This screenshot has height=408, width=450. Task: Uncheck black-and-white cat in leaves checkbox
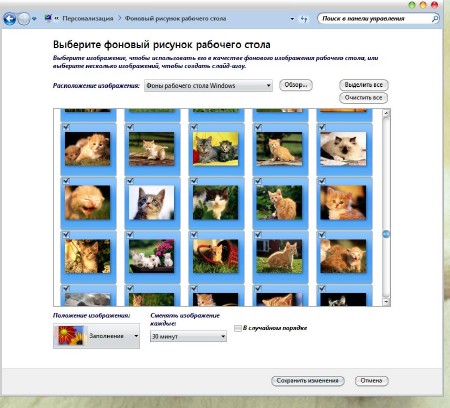point(194,181)
